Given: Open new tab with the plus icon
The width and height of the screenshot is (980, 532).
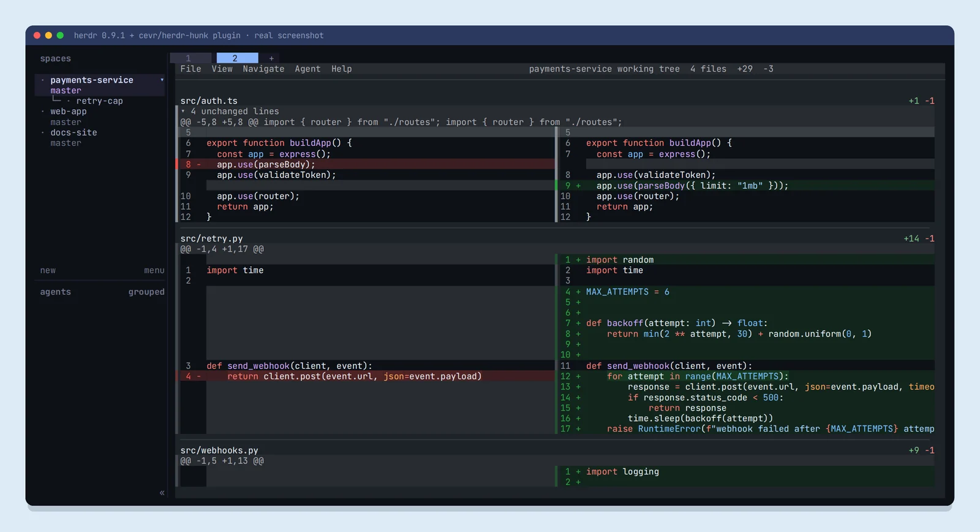Looking at the screenshot, I should point(271,58).
